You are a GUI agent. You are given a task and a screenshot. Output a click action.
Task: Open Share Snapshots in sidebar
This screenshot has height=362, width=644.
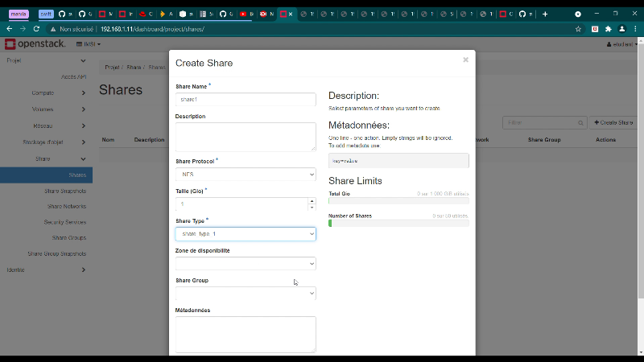click(x=65, y=191)
